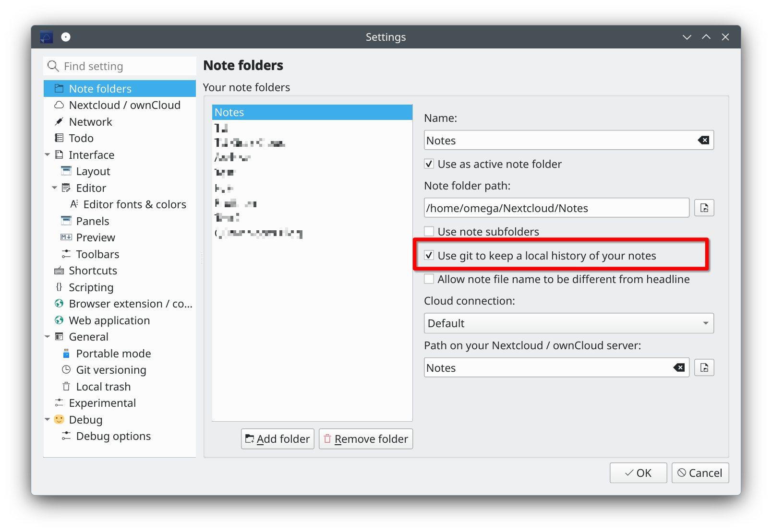
Task: Open Editor fonts & colors settings
Action: pos(134,204)
